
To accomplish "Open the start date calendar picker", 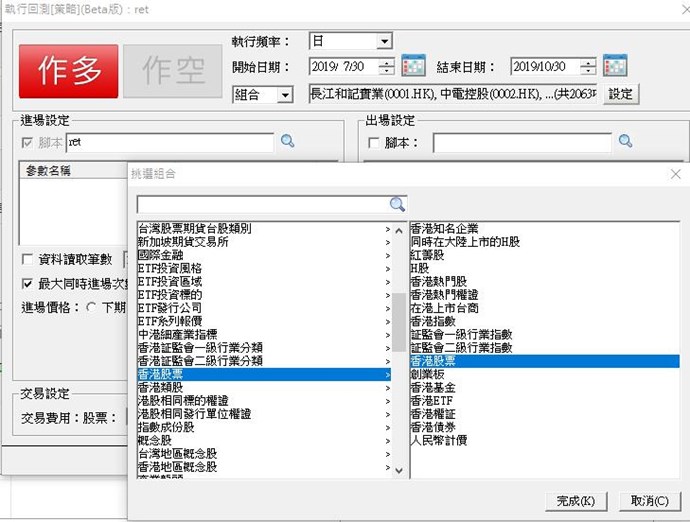I will point(413,67).
